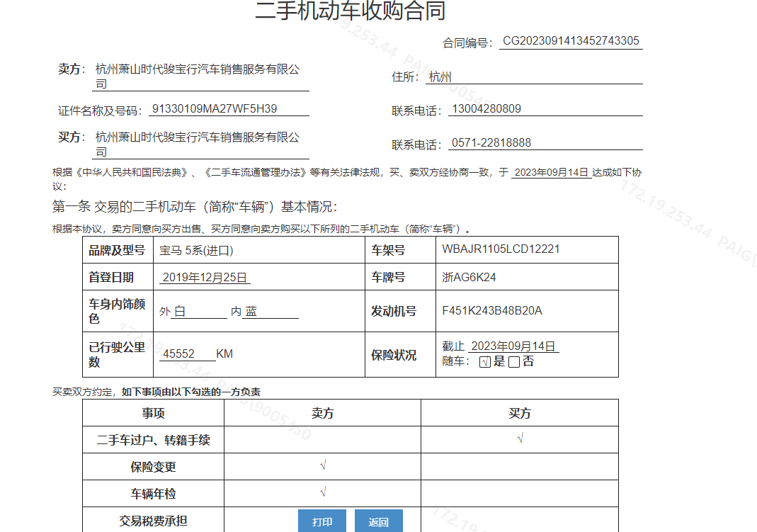Click the 交易税费承担 row label

(x=153, y=521)
